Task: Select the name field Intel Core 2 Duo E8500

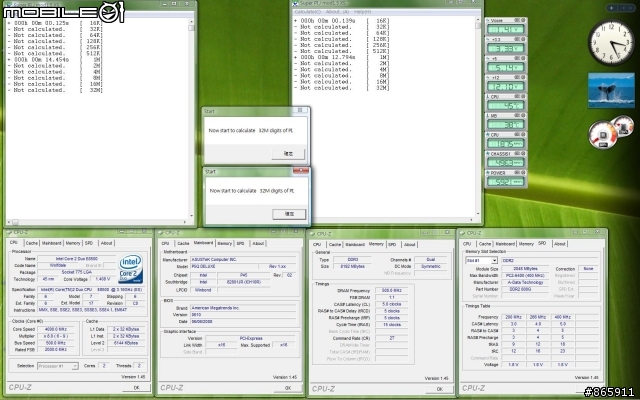Action: (x=76, y=259)
